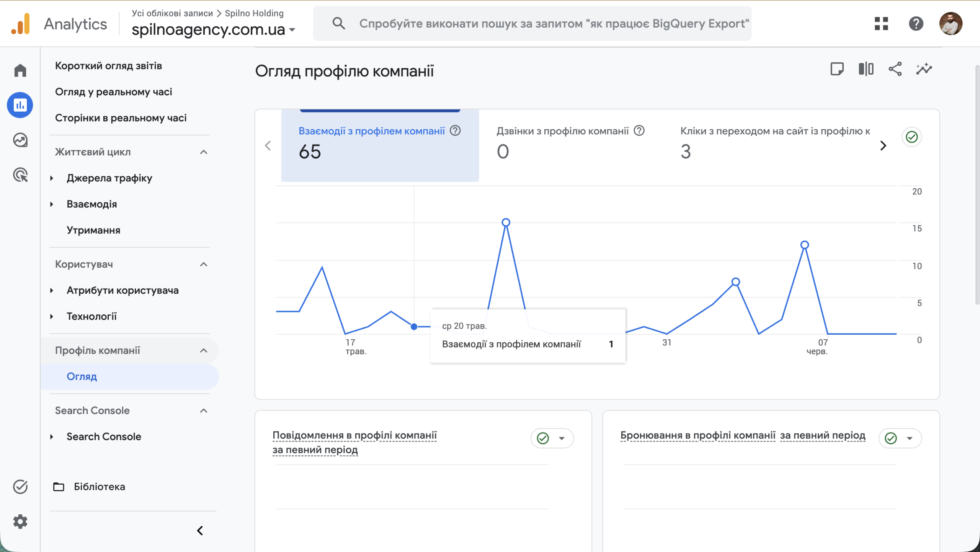Open the Insights sparkle icon
This screenshot has height=552, width=980.
click(x=924, y=69)
